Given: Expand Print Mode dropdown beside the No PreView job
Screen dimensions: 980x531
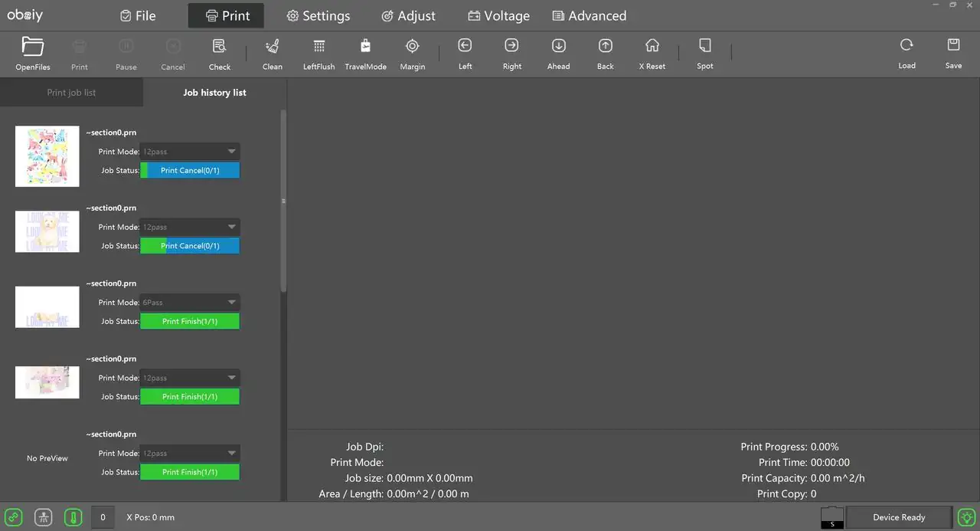Looking at the screenshot, I should [190, 454].
